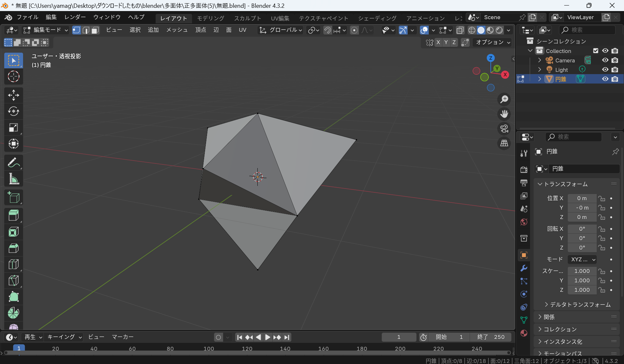Toggle Collection exclude checkbox in outliner
624x364 pixels.
click(595, 51)
